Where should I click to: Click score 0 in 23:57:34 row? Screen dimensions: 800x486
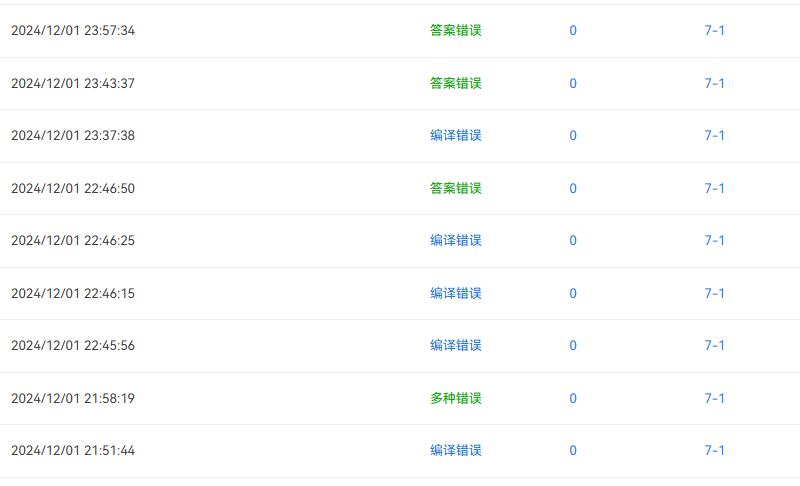(x=573, y=31)
